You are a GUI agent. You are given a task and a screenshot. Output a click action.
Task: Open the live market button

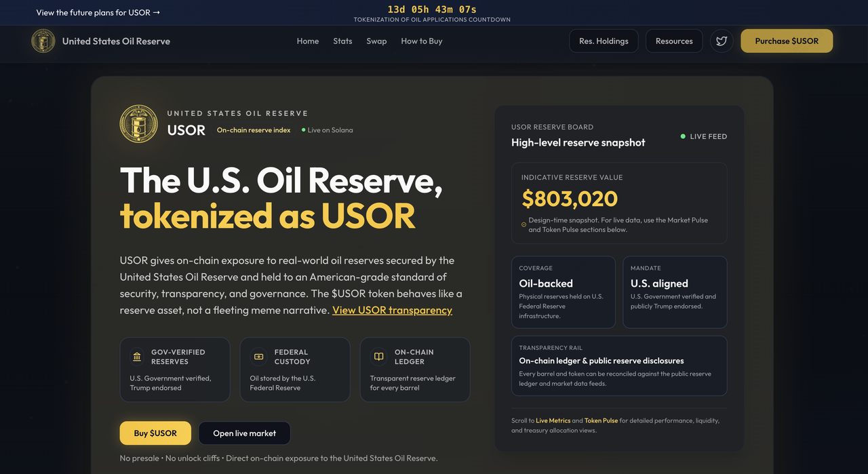(244, 433)
